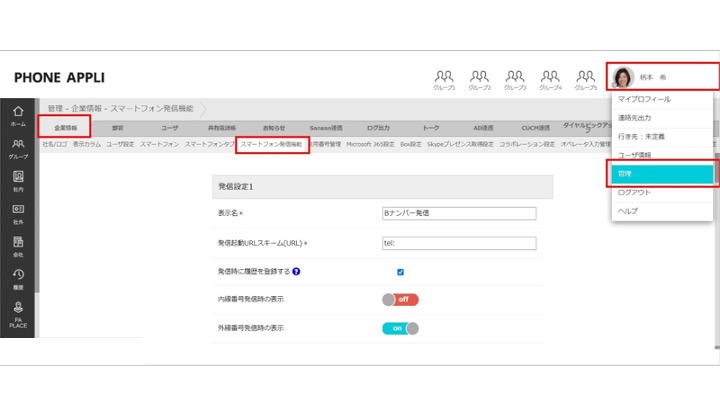Open the Box設定 sub-menu item

pyautogui.click(x=411, y=144)
